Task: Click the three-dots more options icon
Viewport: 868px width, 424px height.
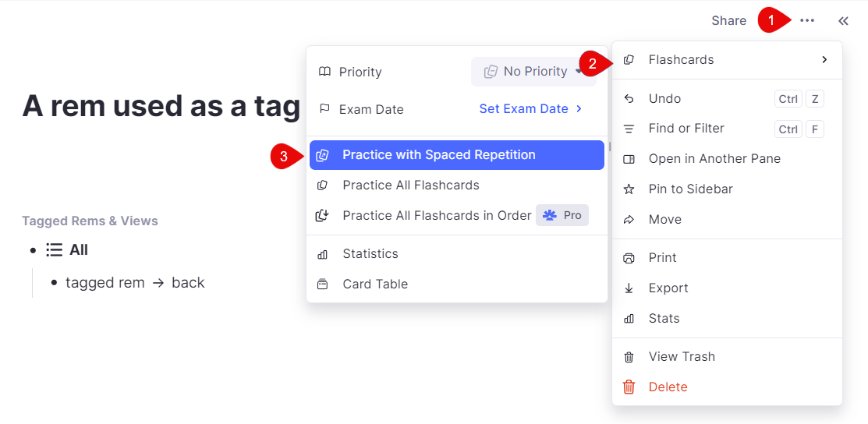Action: (x=807, y=21)
